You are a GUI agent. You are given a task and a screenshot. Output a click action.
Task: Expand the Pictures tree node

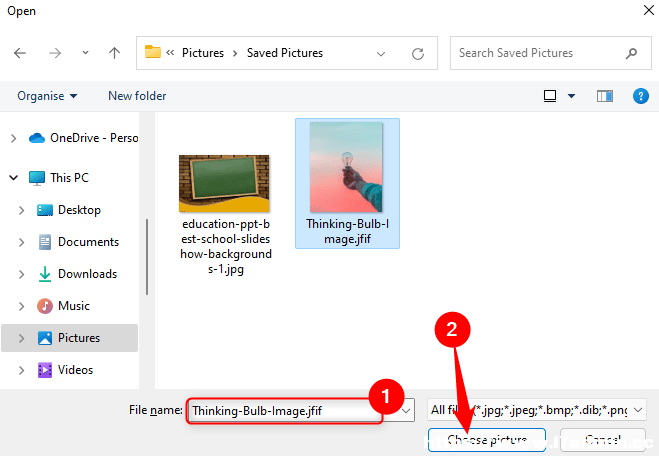point(21,338)
